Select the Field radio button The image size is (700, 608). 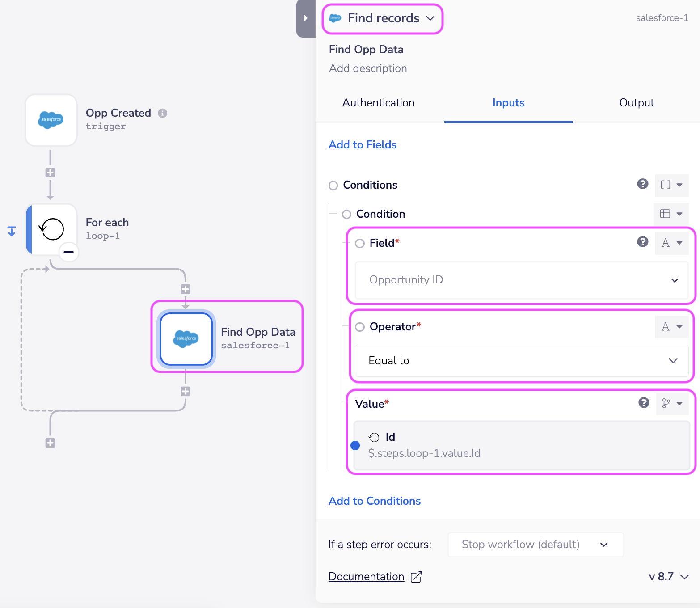pyautogui.click(x=359, y=243)
